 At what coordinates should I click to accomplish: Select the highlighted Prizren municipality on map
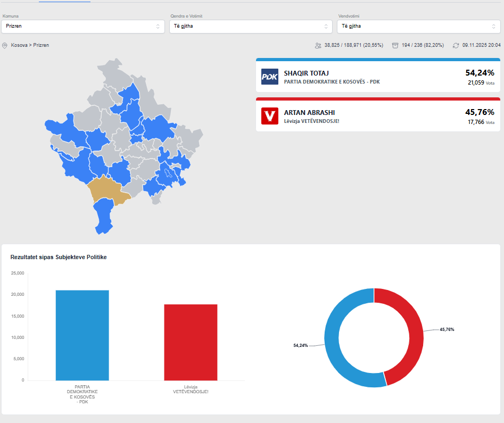[106, 190]
